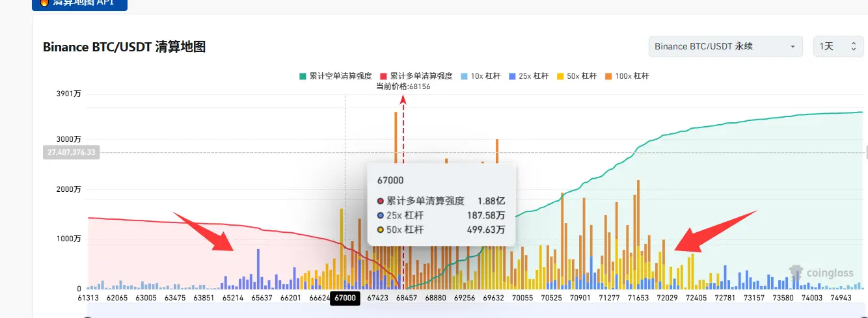
Task: Click the tooltip 25x 杠杆 187.58万 row
Action: (x=442, y=215)
